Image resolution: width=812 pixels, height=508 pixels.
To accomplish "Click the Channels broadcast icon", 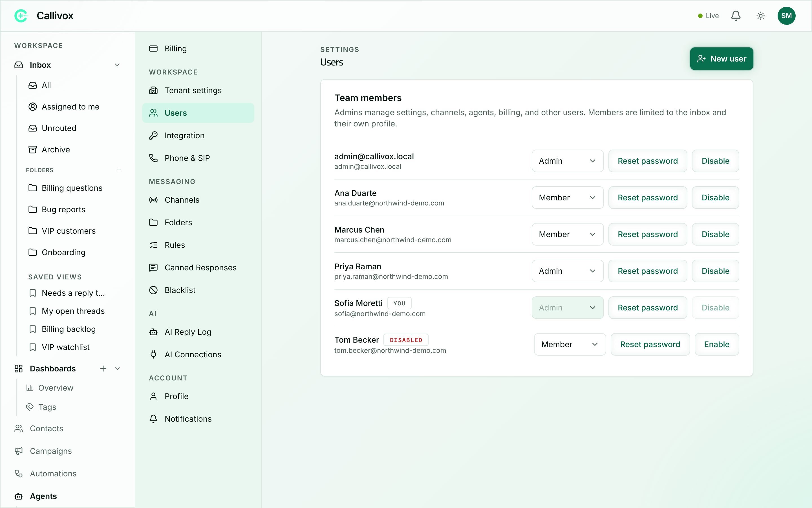I will [x=153, y=200].
